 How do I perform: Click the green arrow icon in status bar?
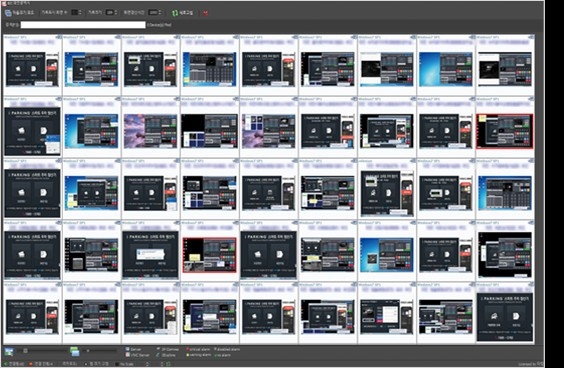[x=6, y=364]
